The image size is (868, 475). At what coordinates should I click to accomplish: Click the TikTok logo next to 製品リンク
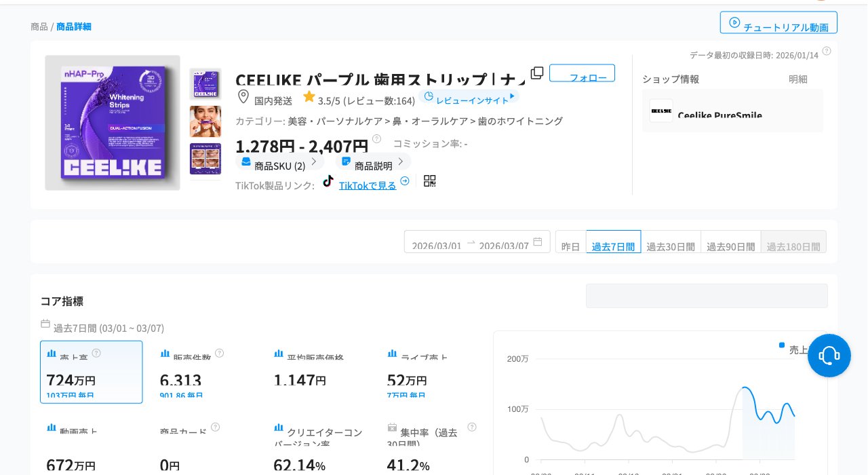point(328,180)
